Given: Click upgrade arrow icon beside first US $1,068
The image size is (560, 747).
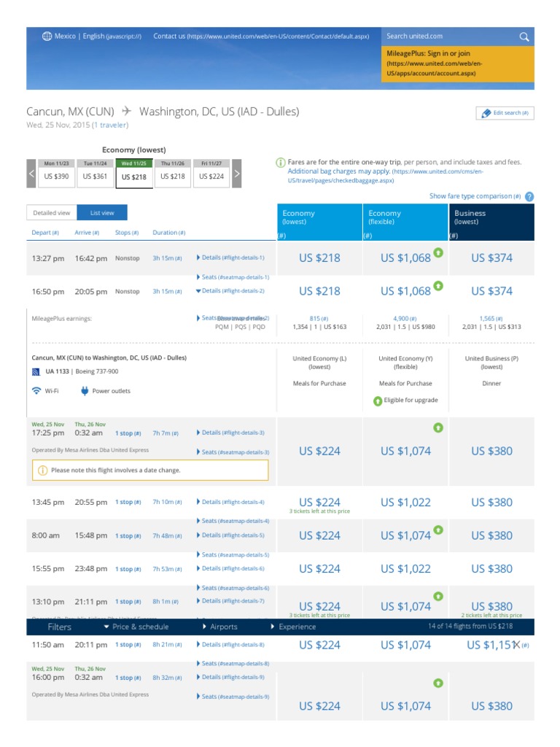Looking at the screenshot, I should coord(438,252).
